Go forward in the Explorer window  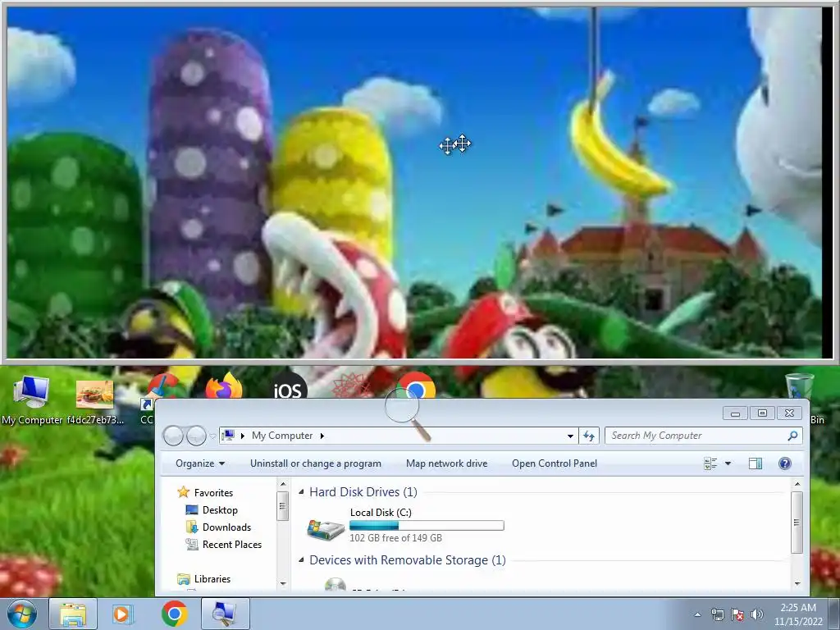click(196, 436)
